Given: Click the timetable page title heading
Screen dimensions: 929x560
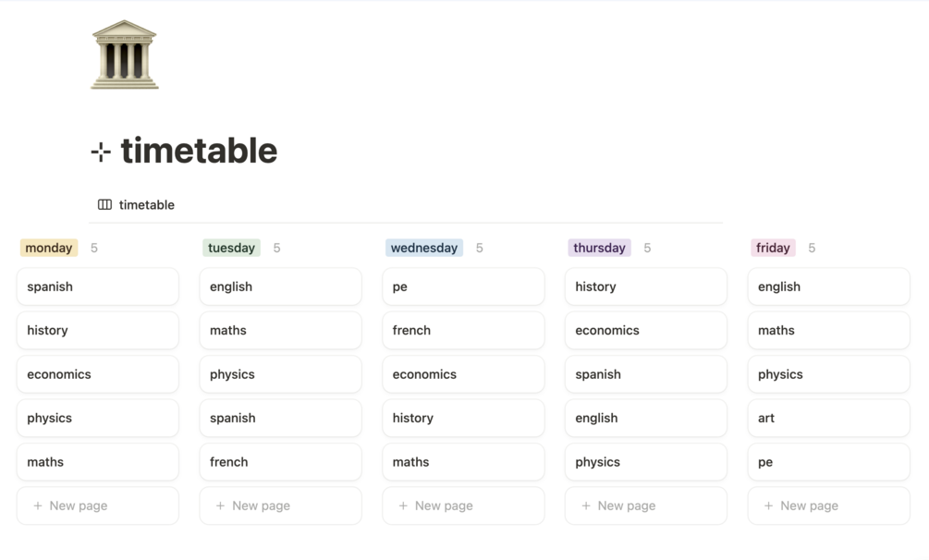Looking at the screenshot, I should [199, 151].
